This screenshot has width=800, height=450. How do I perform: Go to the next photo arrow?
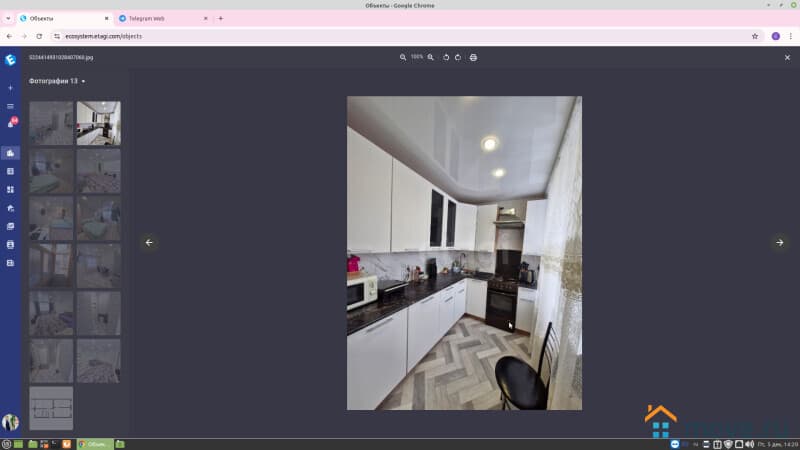(780, 242)
